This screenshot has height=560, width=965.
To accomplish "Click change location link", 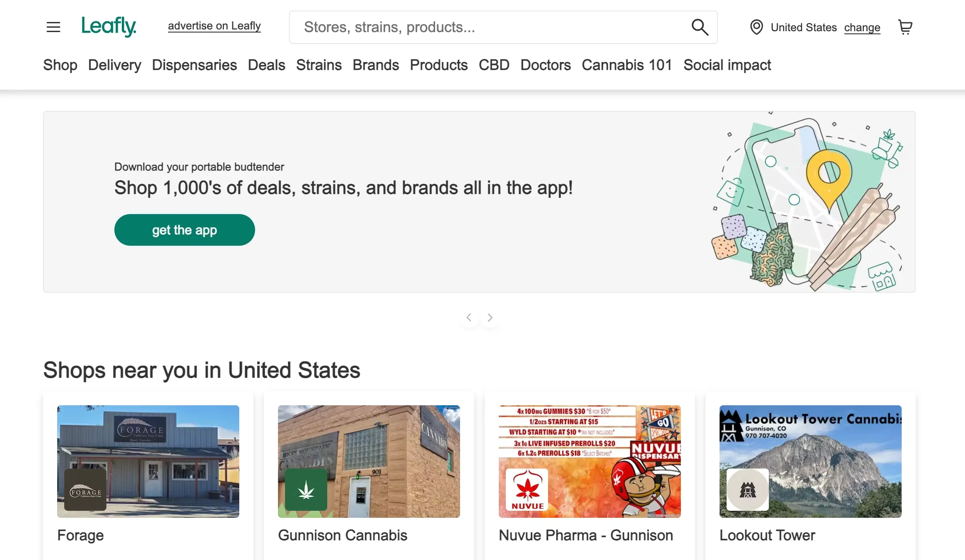I will click(x=862, y=27).
